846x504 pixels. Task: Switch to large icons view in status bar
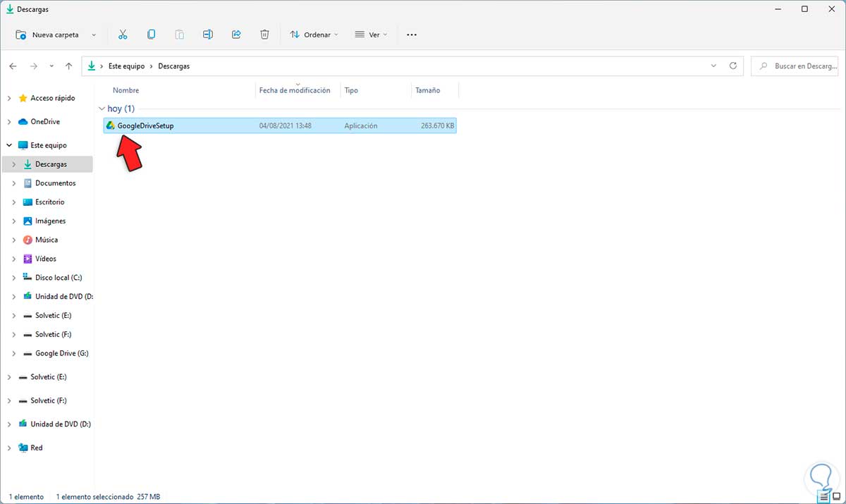(x=835, y=498)
